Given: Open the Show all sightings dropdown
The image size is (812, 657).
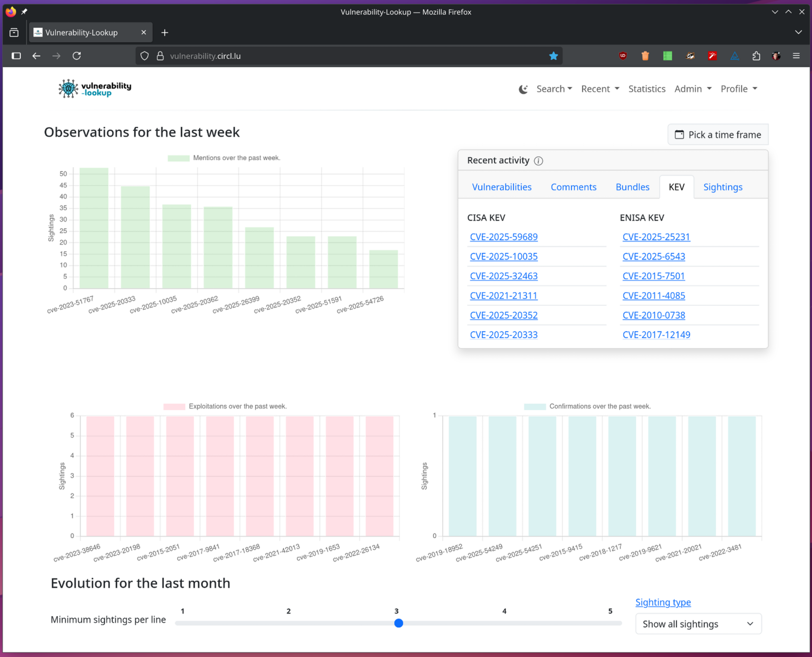Looking at the screenshot, I should click(698, 624).
